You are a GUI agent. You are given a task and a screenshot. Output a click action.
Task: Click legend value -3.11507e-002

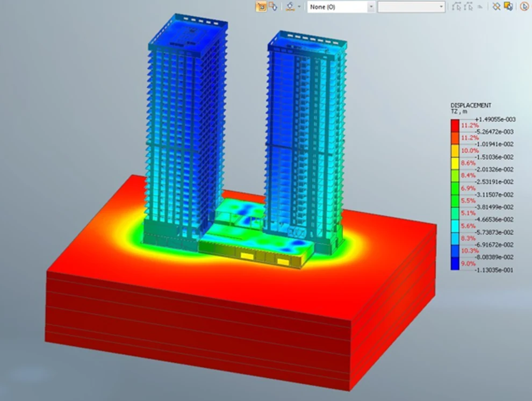click(494, 195)
